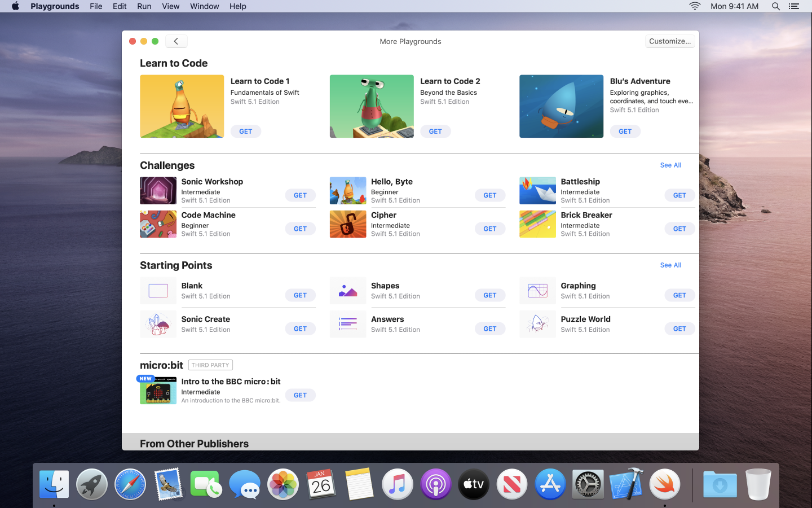Select the Shapes starting point icon

(348, 290)
